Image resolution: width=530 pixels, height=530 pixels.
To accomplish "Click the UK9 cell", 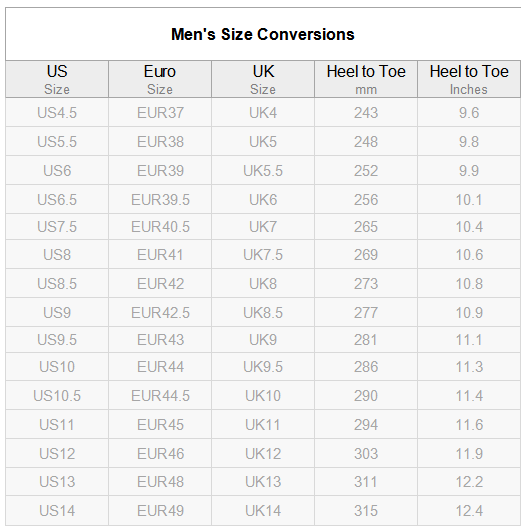I will (x=263, y=340).
